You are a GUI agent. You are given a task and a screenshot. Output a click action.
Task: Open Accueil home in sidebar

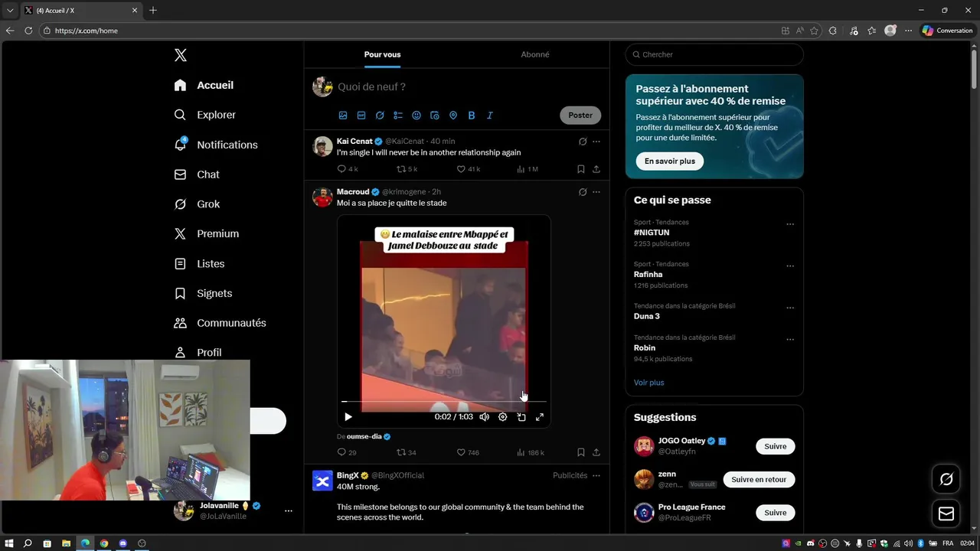[204, 85]
